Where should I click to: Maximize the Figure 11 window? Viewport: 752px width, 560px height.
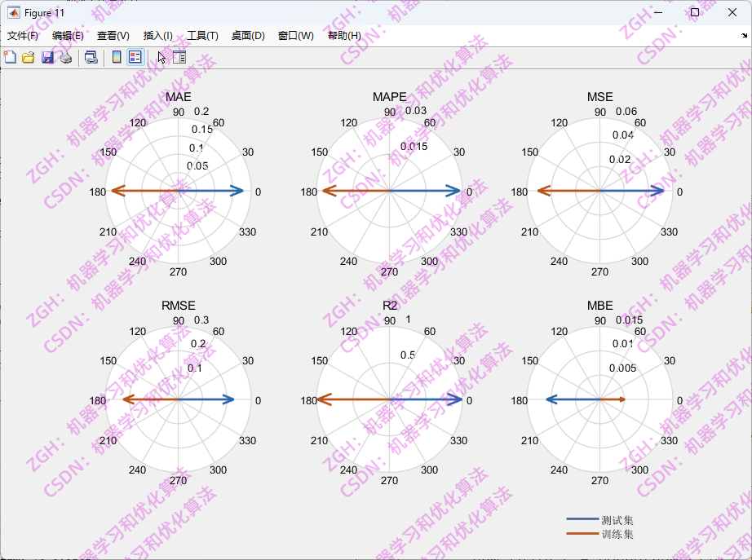(694, 12)
